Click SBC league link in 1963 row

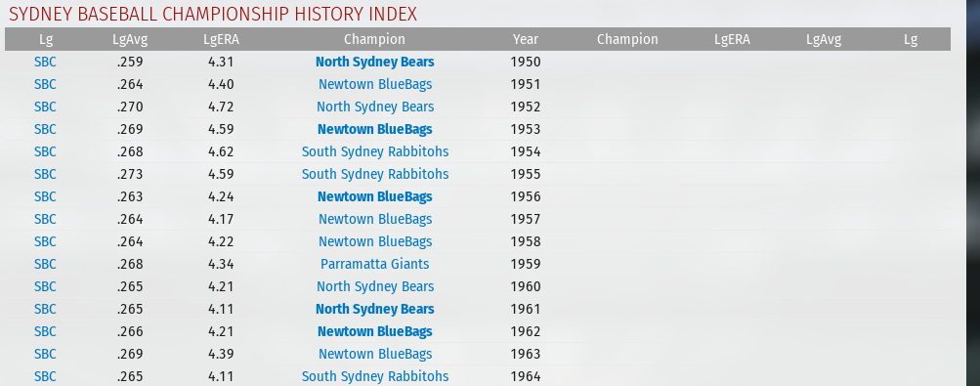[x=45, y=354]
